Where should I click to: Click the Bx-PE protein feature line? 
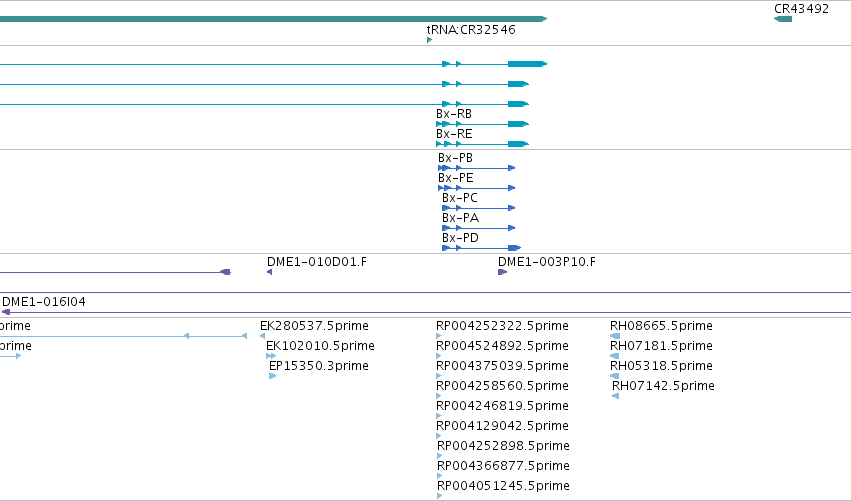[x=477, y=188]
